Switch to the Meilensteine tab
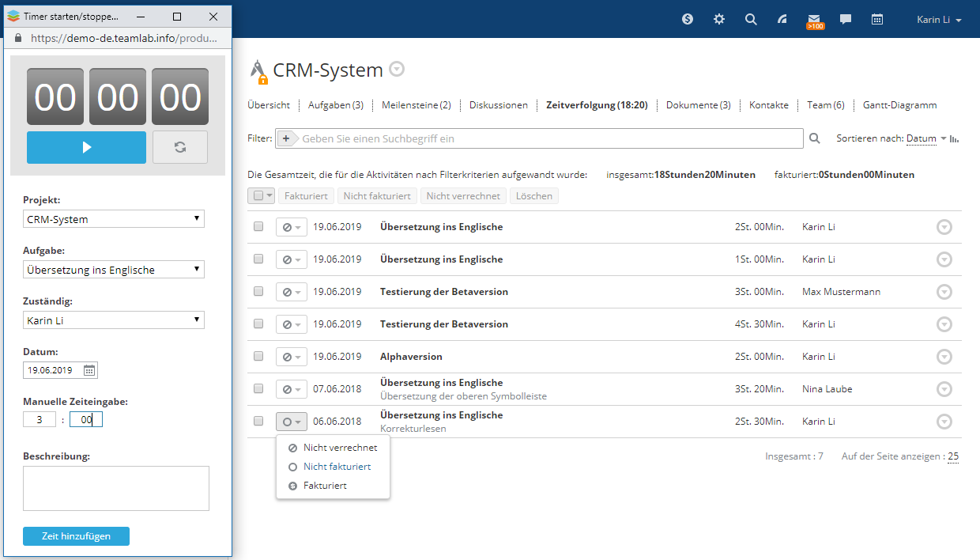 [416, 105]
